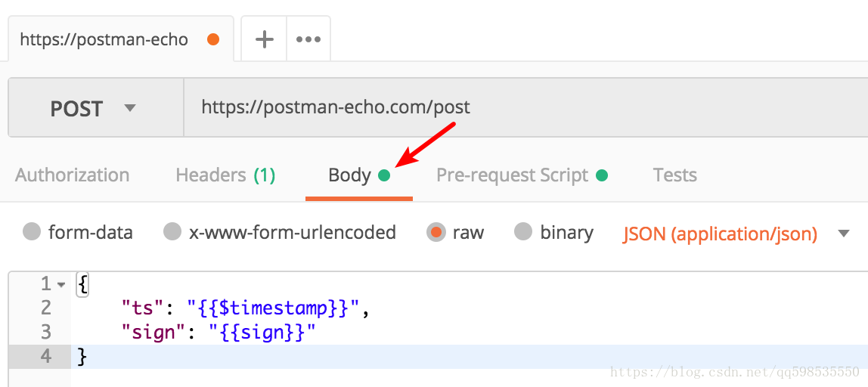Switch to the Authorization tab
Image resolution: width=868 pixels, height=387 pixels.
point(73,175)
